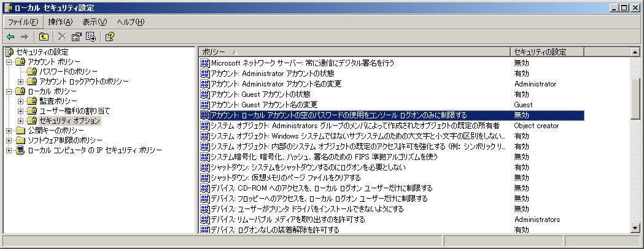
Task: Click the Up One Level folder icon
Action: coord(44,37)
